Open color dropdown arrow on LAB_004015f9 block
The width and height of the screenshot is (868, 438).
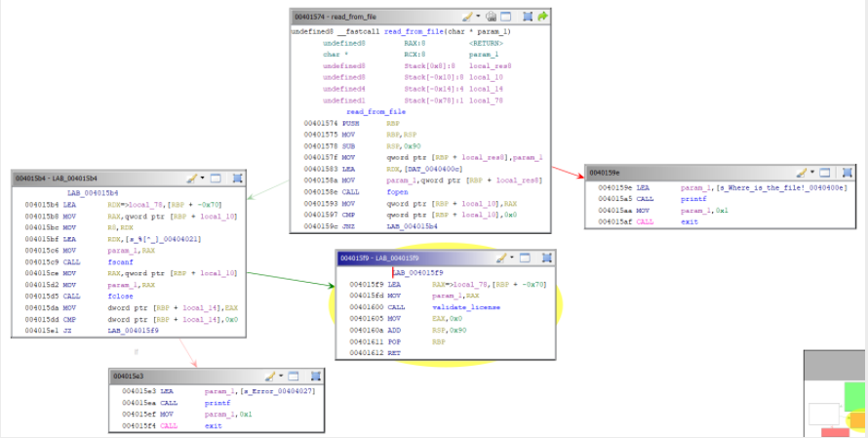(510, 259)
